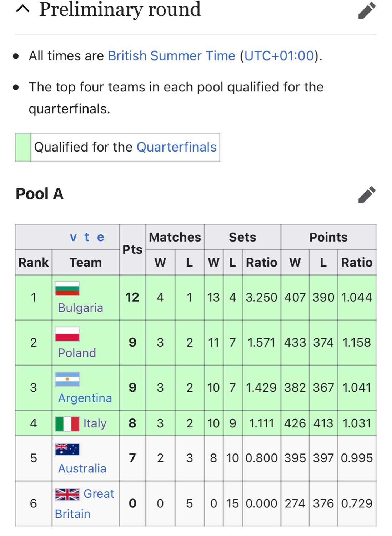View the template via the 'v' link

[x=73, y=237]
